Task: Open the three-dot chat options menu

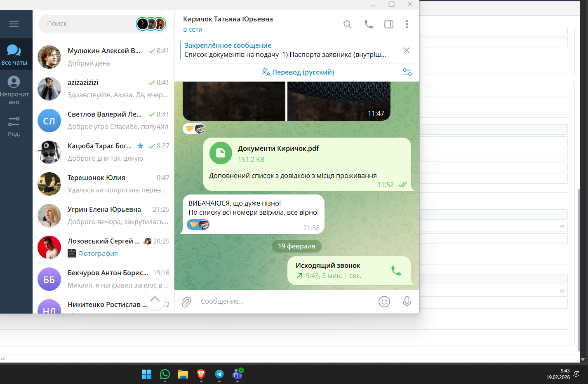Action: [x=407, y=24]
